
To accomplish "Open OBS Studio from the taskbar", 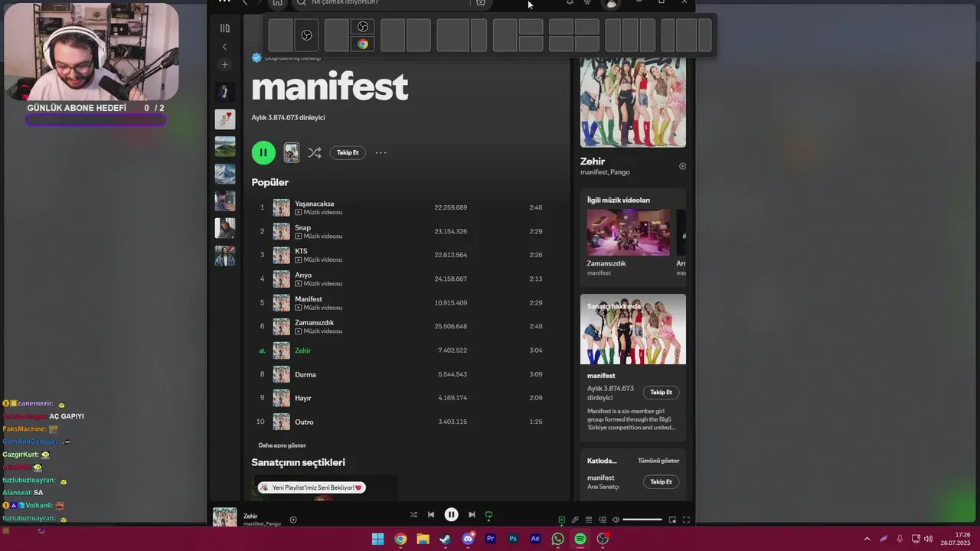I will (603, 539).
